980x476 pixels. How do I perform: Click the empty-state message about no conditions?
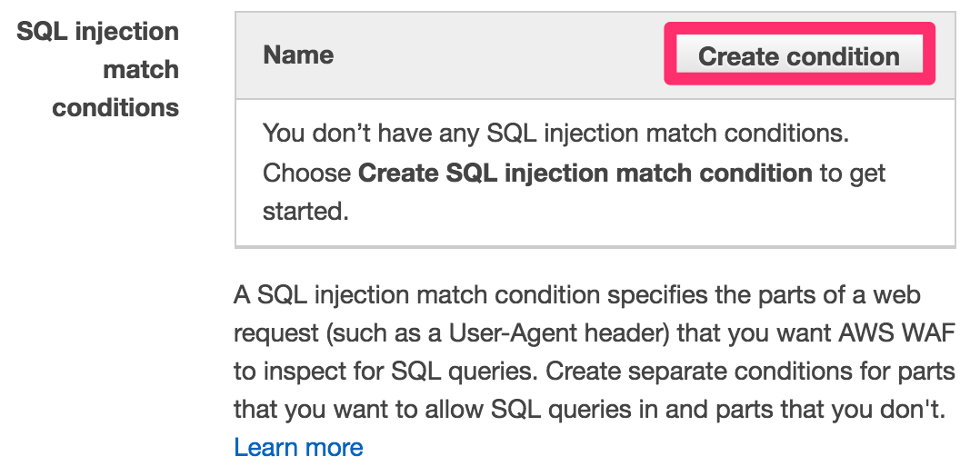point(555,133)
